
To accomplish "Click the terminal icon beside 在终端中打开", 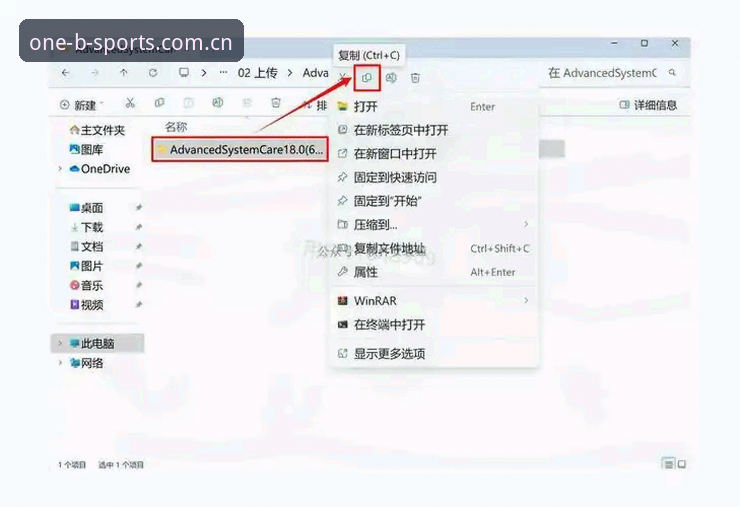I will click(343, 324).
